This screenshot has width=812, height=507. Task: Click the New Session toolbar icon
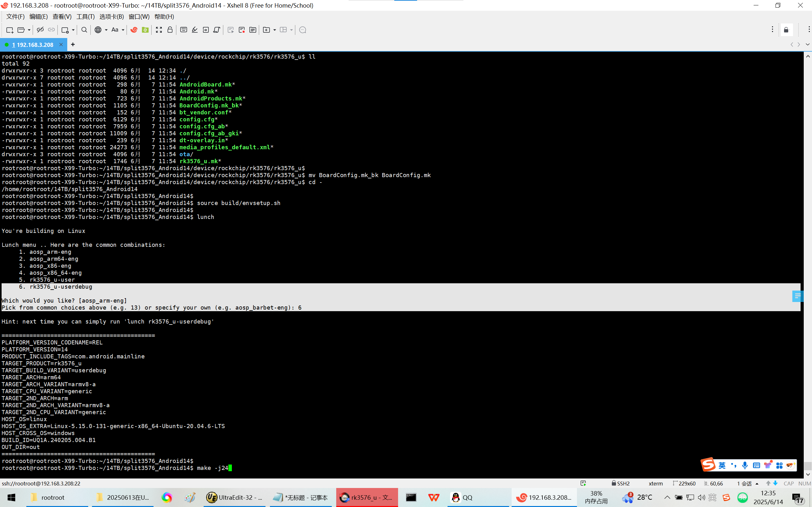10,30
